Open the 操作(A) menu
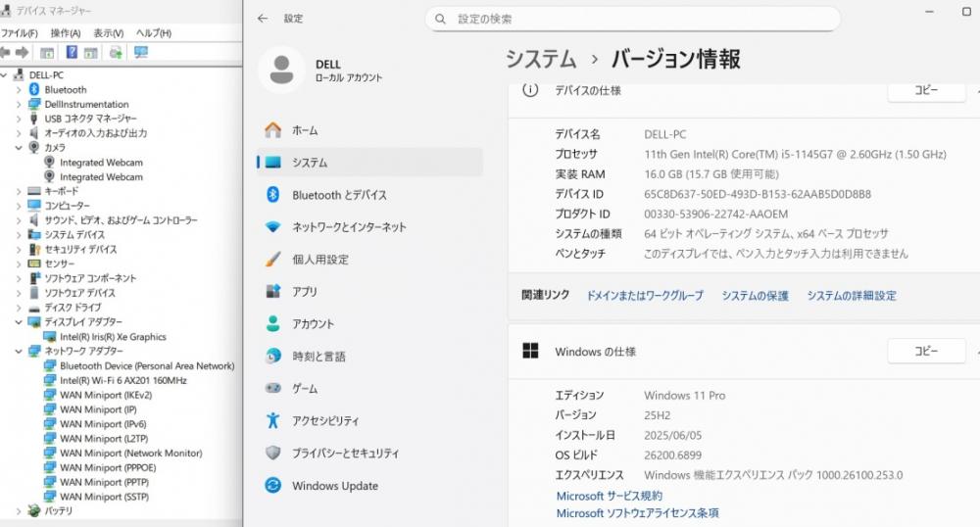The width and height of the screenshot is (980, 527). 66,33
